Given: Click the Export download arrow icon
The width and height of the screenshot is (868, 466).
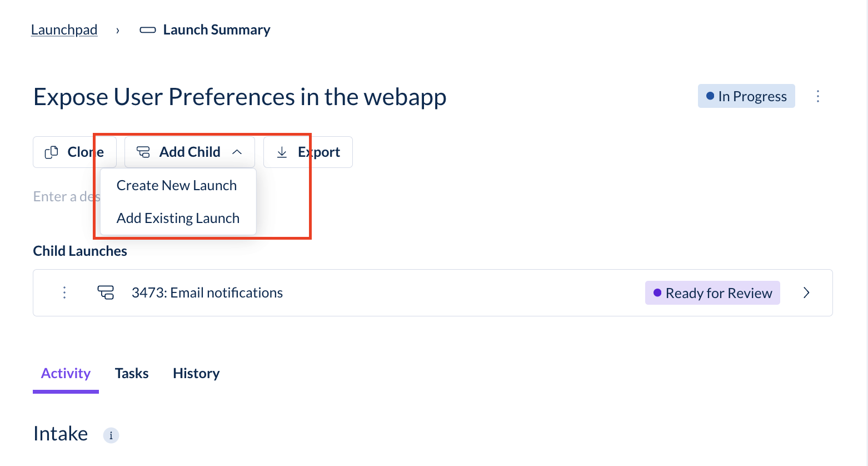Looking at the screenshot, I should tap(282, 152).
